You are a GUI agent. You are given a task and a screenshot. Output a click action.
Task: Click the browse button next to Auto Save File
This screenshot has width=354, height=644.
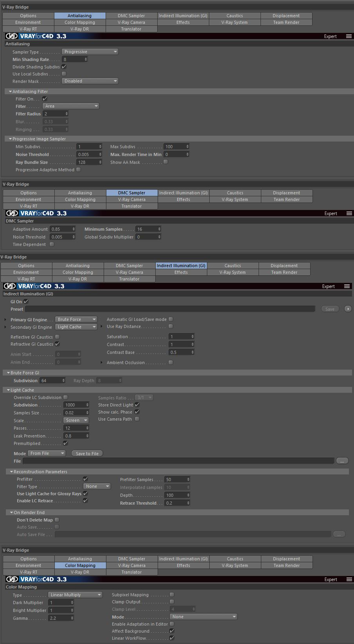339,534
